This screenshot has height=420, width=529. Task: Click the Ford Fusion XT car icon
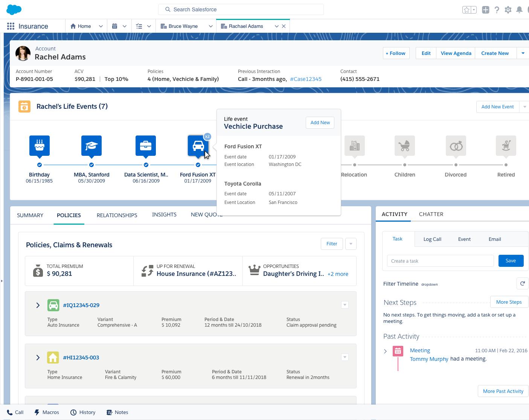(198, 146)
